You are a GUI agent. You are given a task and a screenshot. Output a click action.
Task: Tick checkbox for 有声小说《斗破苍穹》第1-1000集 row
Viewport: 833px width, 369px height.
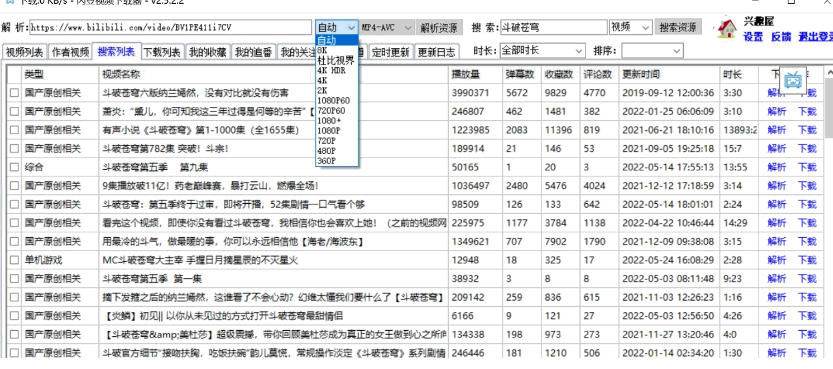tap(14, 131)
